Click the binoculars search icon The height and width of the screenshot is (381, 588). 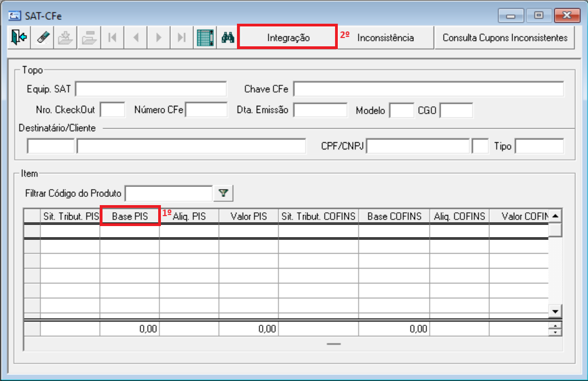(228, 37)
